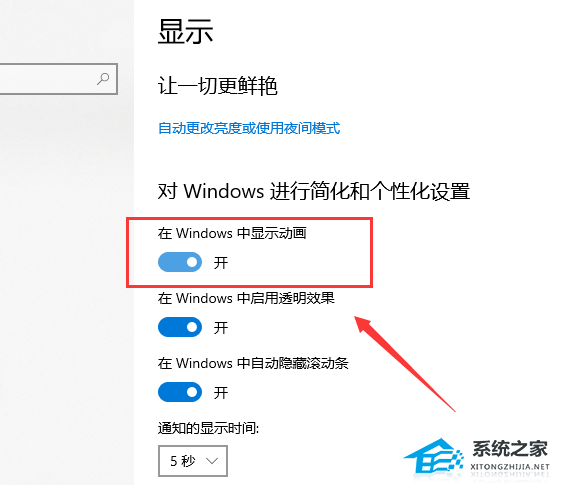Click the chevron arrow in 5 秒 combo box
This screenshot has height=485, width=565.
(x=212, y=461)
